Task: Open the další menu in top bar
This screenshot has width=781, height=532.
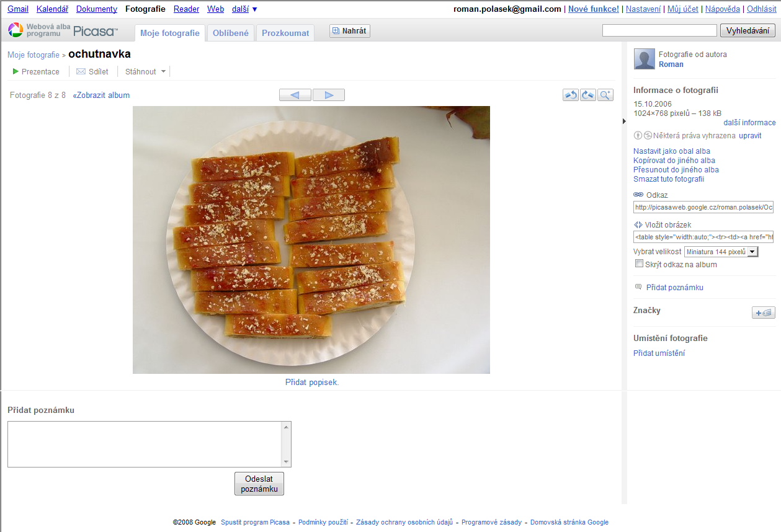Action: [244, 9]
